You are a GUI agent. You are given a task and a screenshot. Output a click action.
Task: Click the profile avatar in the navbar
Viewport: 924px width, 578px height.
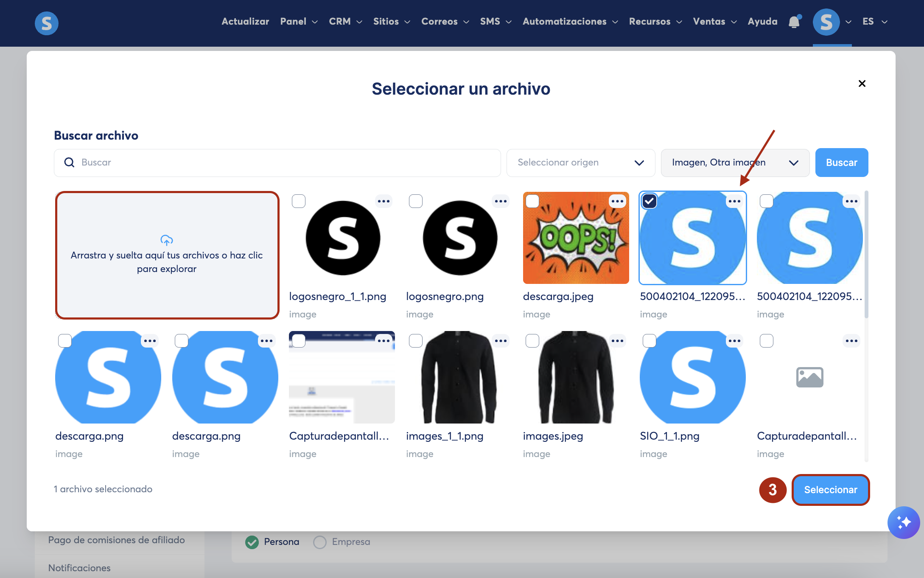pyautogui.click(x=826, y=22)
